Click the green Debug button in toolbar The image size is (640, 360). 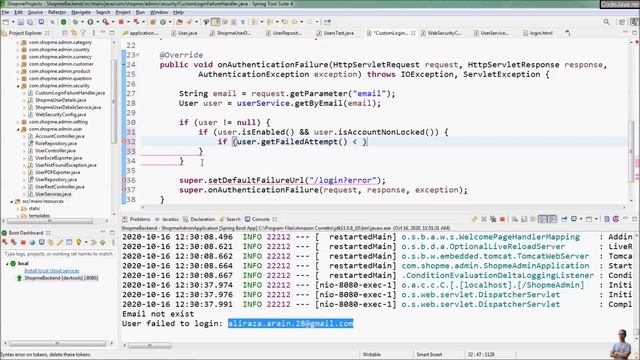75,22
